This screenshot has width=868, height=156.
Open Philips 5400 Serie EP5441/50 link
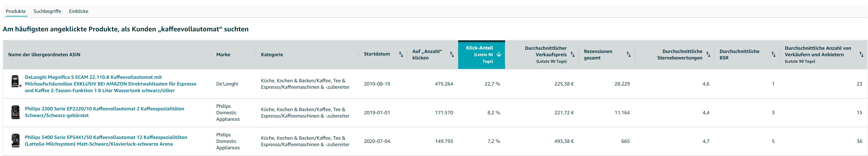tap(106, 141)
